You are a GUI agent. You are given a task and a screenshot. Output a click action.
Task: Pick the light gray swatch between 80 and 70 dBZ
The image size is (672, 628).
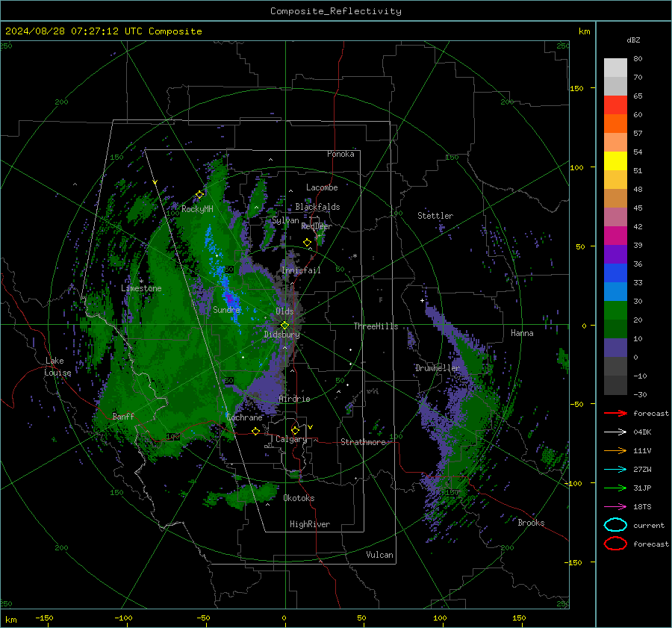coord(615,68)
